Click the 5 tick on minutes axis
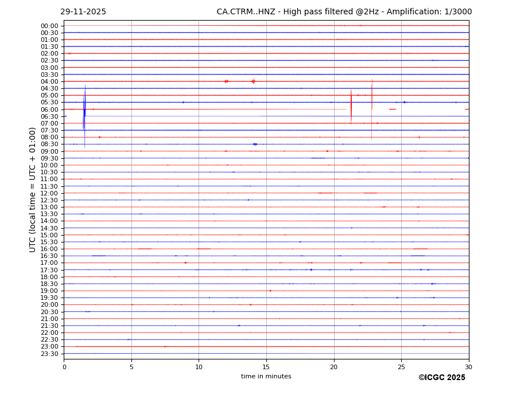The image size is (532, 399). (131, 366)
